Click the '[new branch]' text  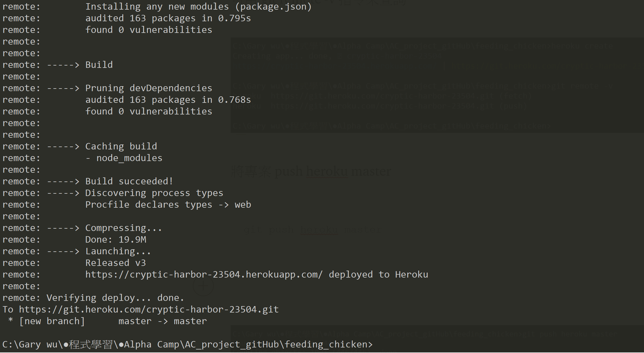click(x=52, y=321)
